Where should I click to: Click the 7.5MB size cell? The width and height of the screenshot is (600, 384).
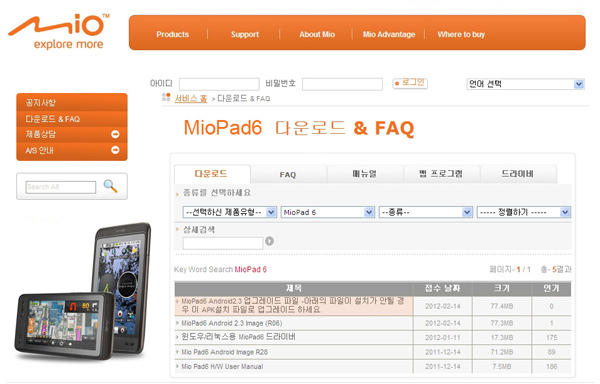pos(502,366)
